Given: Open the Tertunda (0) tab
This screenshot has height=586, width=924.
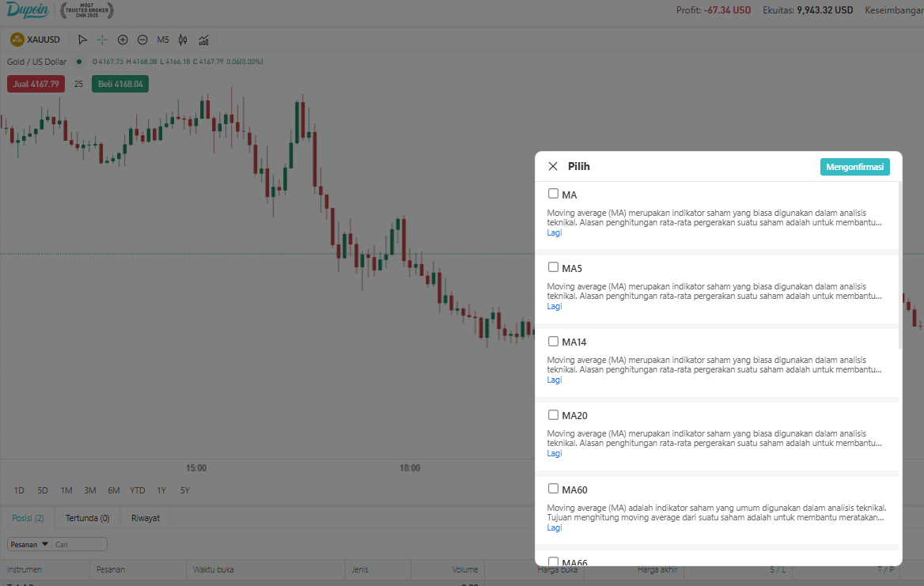Looking at the screenshot, I should click(87, 518).
